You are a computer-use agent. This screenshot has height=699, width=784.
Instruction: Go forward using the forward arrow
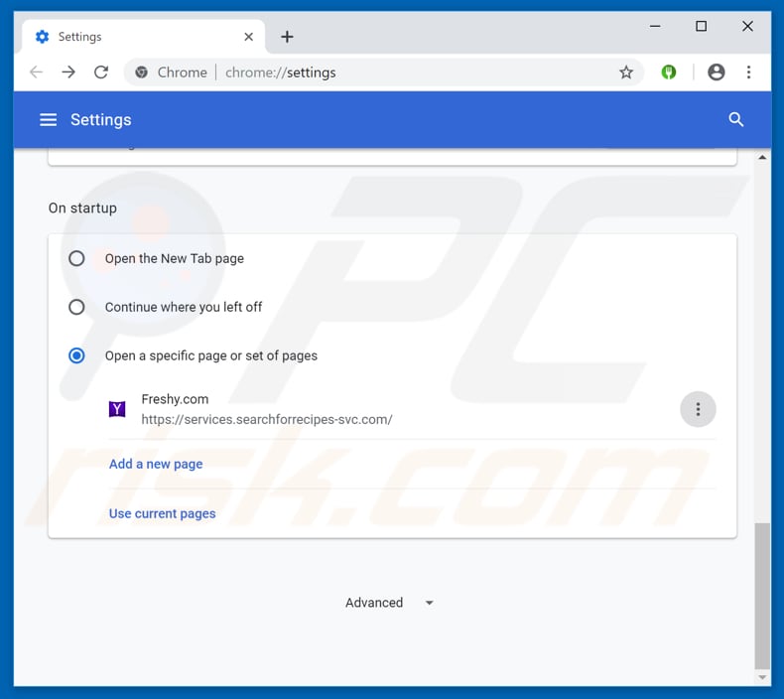click(x=68, y=72)
